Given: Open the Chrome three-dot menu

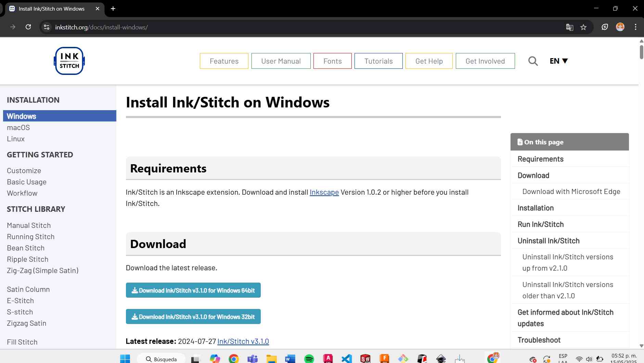Looking at the screenshot, I should click(635, 27).
